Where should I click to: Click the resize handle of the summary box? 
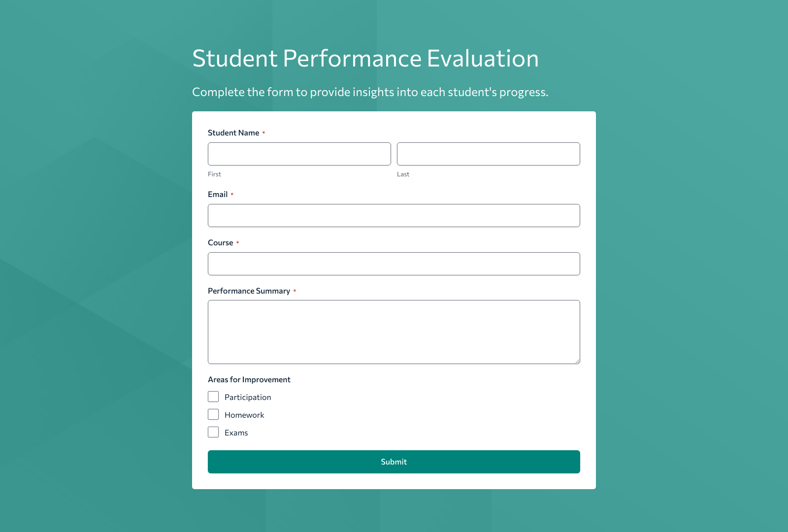tap(577, 361)
